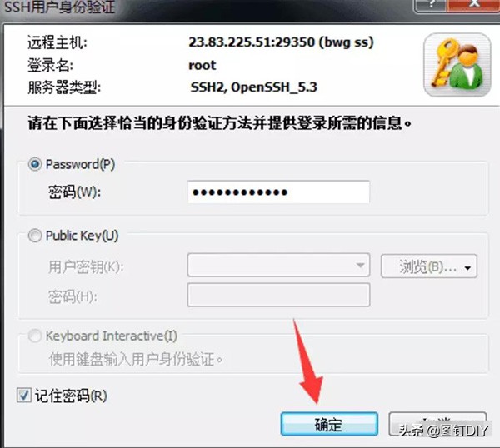Click the key and user authentication icon
The height and width of the screenshot is (448, 500).
pyautogui.click(x=457, y=65)
